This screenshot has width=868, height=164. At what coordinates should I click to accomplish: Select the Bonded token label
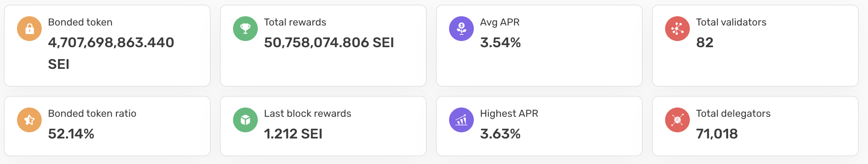pyautogui.click(x=80, y=22)
